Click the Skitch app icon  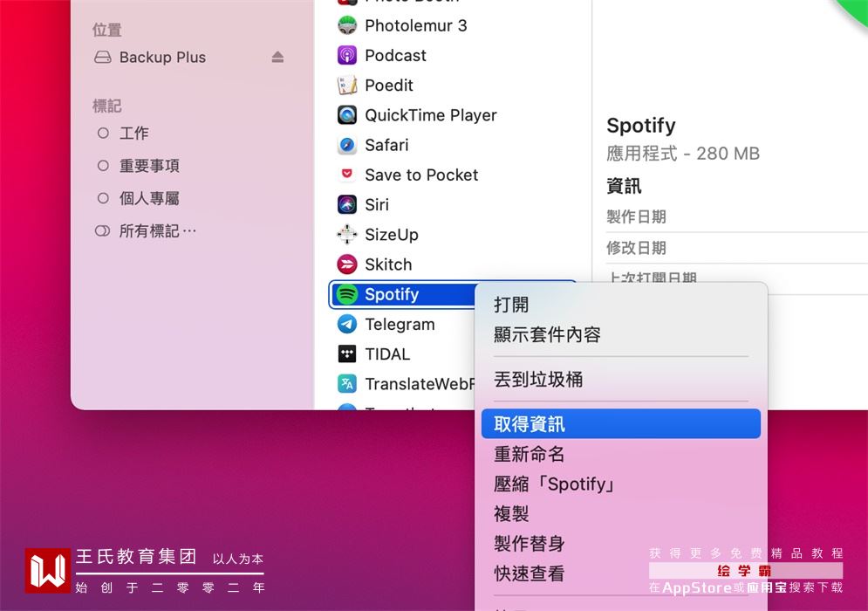tap(347, 264)
